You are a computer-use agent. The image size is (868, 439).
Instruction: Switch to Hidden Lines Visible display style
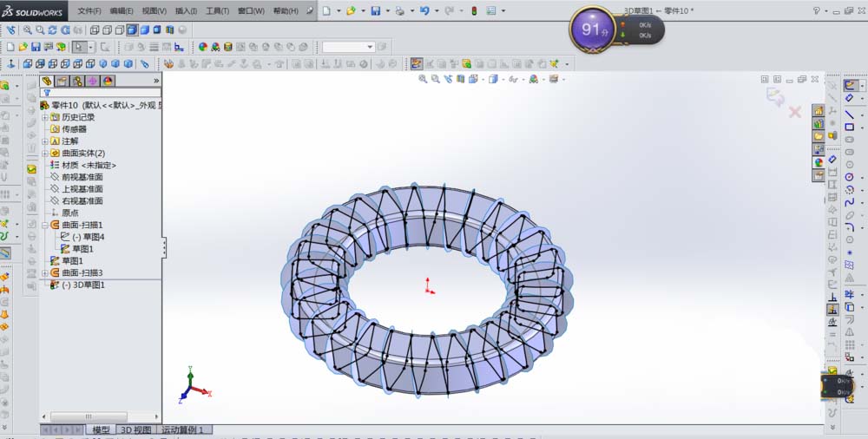pyautogui.click(x=107, y=30)
